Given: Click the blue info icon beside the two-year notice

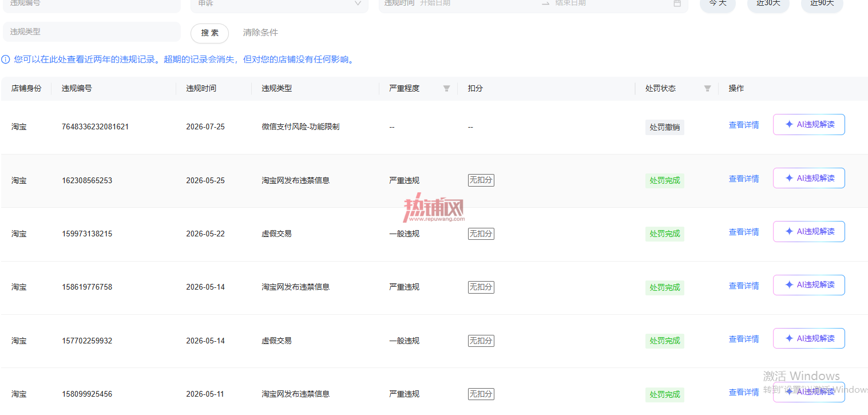Looking at the screenshot, I should click(x=6, y=60).
